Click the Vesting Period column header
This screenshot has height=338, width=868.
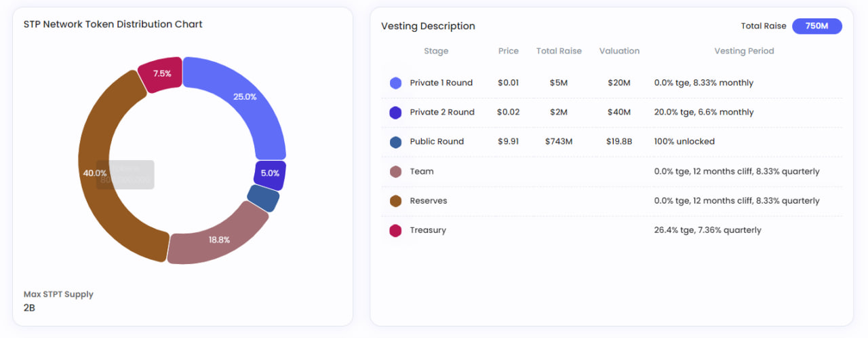(x=744, y=51)
